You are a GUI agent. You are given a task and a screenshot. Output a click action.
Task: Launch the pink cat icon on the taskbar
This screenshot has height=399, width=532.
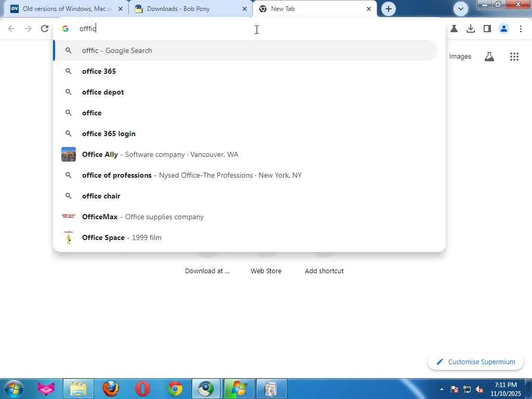coord(46,389)
